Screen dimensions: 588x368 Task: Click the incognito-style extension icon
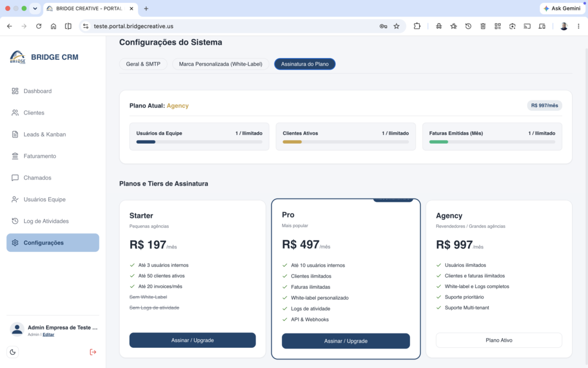[439, 26]
